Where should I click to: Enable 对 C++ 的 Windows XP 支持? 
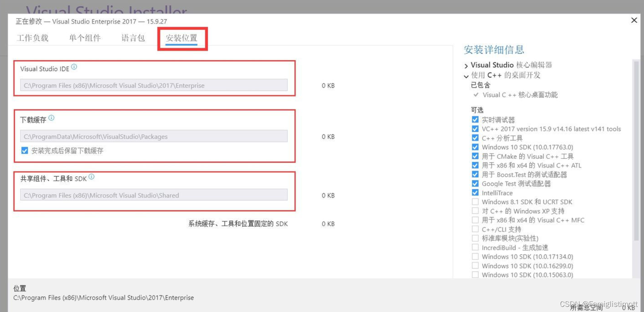click(x=475, y=211)
